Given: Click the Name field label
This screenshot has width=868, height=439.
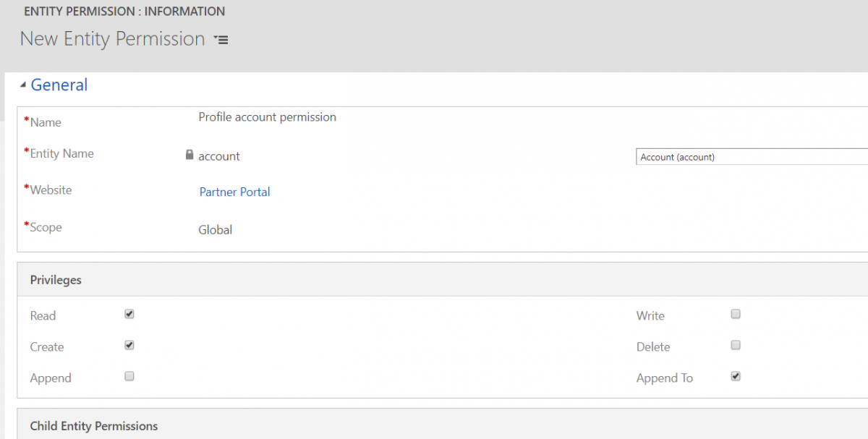Looking at the screenshot, I should click(46, 122).
